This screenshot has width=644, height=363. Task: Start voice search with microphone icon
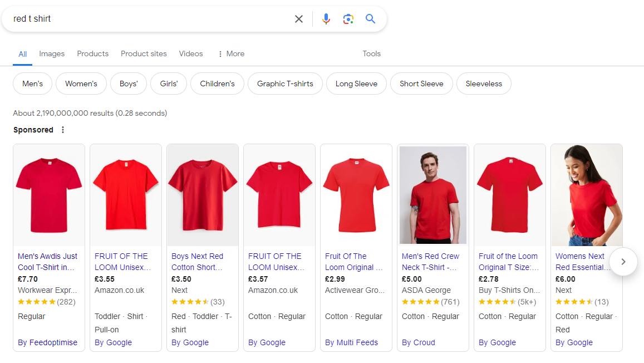[326, 19]
